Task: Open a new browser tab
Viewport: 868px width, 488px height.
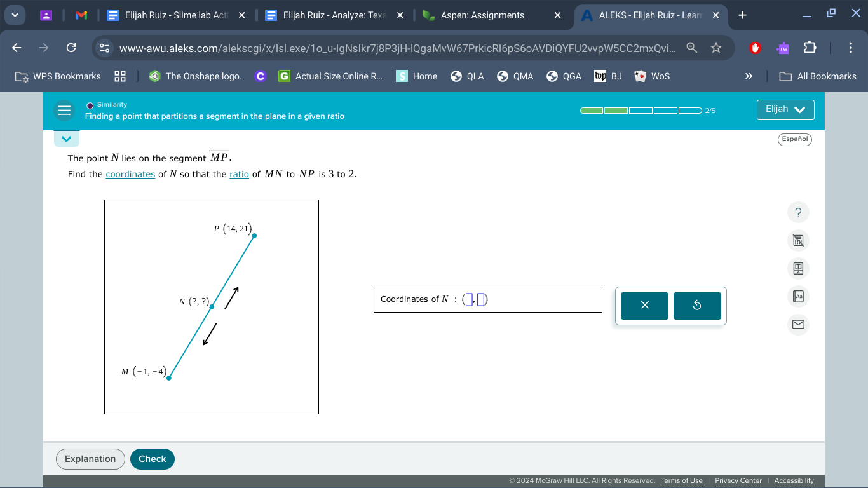Action: pos(743,15)
